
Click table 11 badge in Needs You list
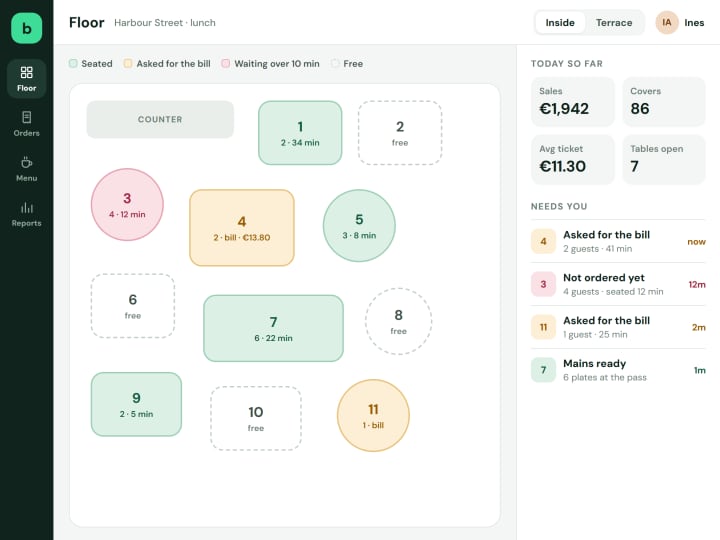click(x=543, y=327)
